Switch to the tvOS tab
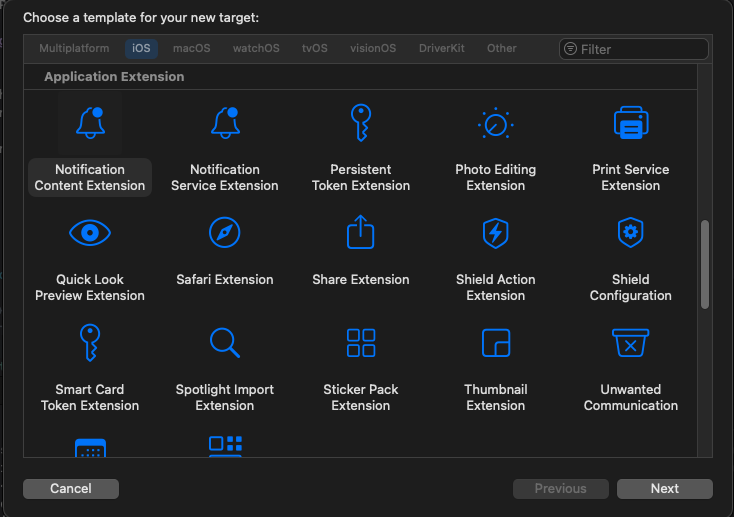The image size is (734, 517). click(315, 48)
